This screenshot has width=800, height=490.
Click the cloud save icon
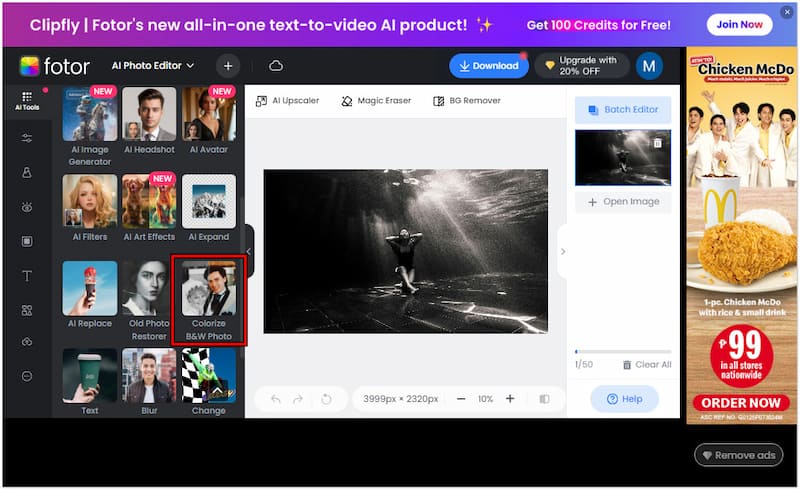(x=276, y=66)
